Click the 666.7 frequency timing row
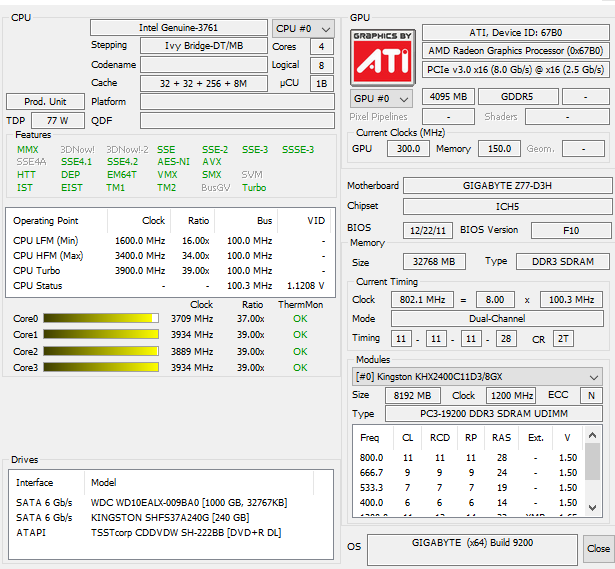615x569 pixels. pyautogui.click(x=468, y=473)
